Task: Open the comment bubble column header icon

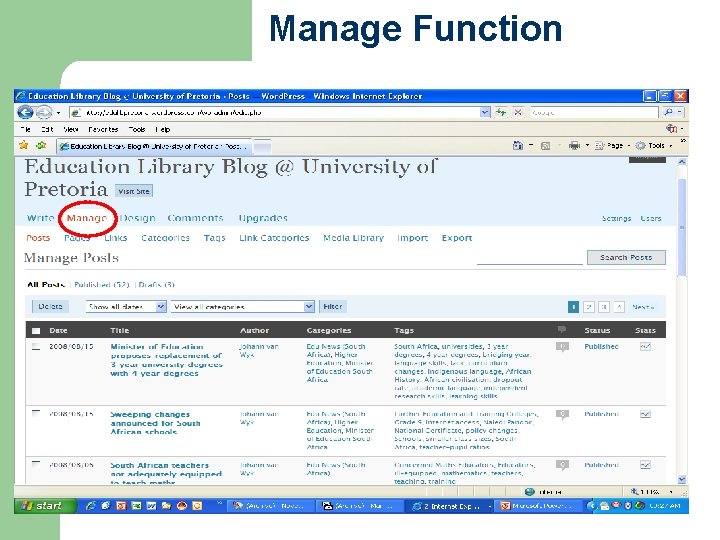Action: [562, 330]
